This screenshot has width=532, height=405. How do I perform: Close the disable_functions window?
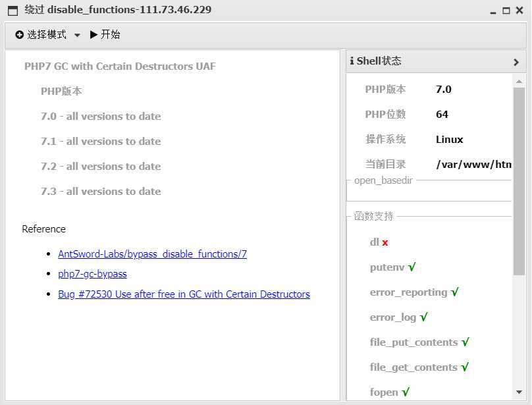click(x=519, y=10)
